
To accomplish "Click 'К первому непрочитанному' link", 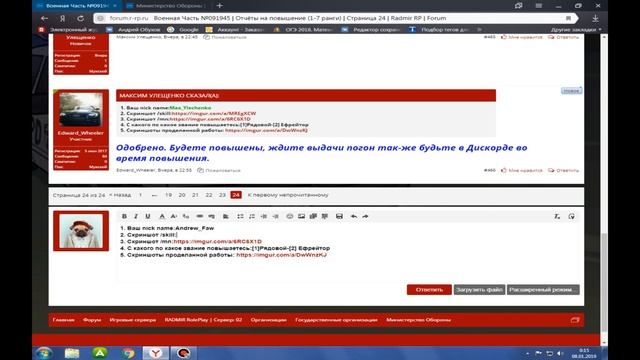I will click(288, 195).
